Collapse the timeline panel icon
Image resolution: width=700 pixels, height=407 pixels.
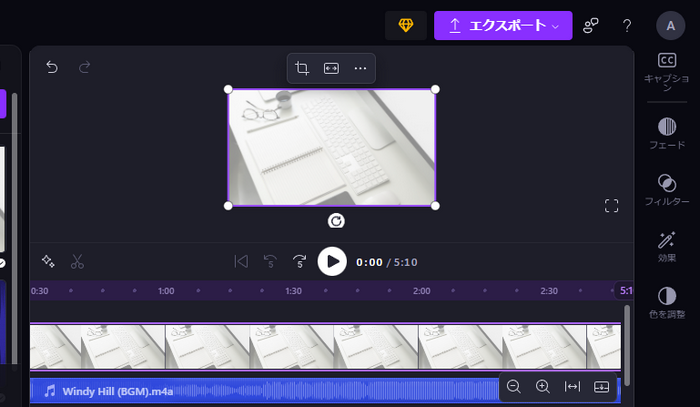[x=601, y=386]
